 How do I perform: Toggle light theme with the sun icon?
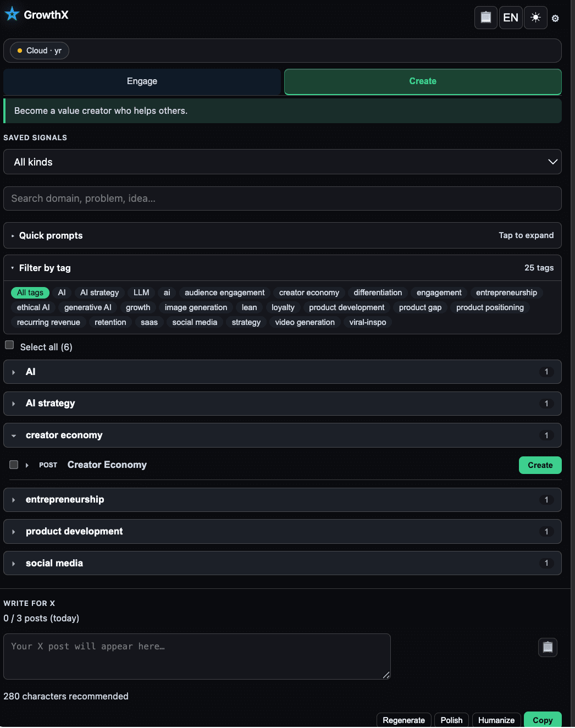535,18
